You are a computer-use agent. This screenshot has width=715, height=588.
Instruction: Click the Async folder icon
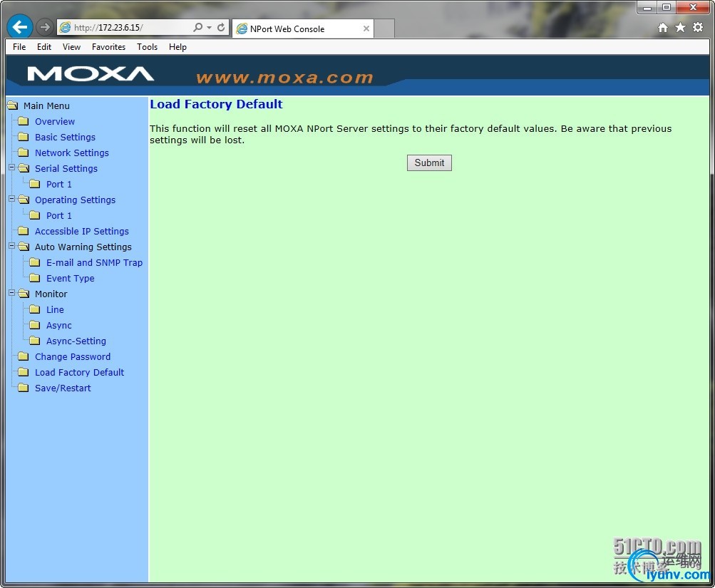click(35, 325)
